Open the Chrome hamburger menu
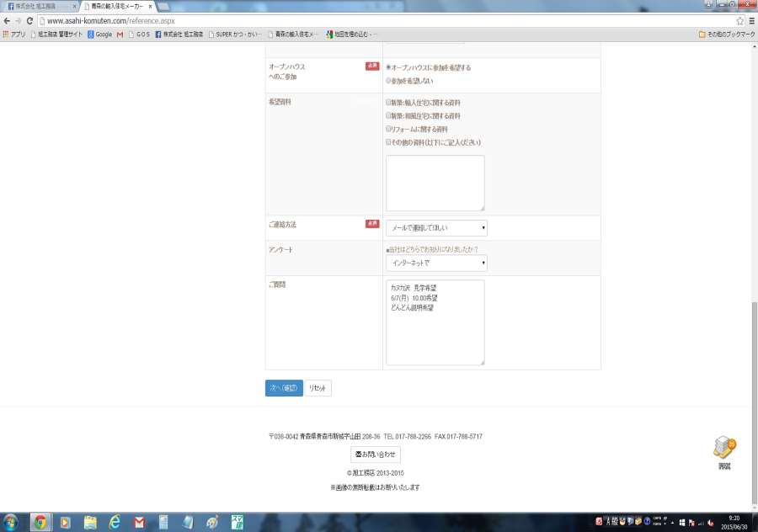 (750, 20)
